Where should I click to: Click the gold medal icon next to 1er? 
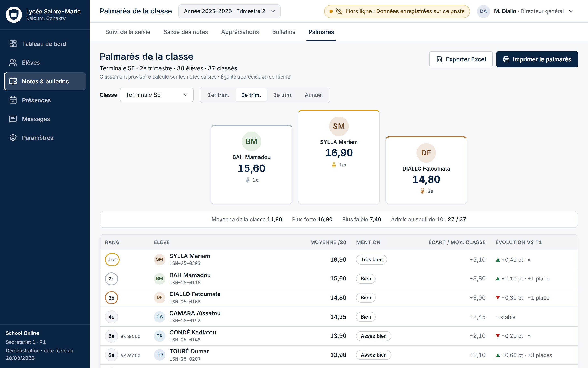click(x=334, y=165)
